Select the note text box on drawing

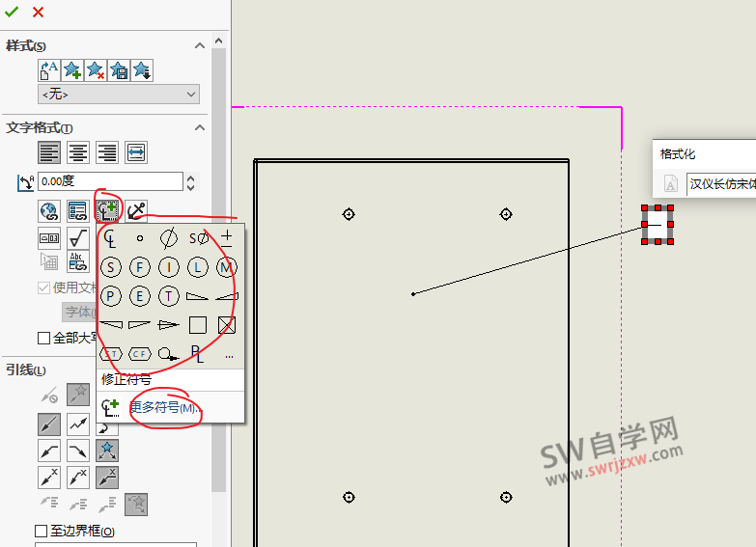click(x=658, y=225)
